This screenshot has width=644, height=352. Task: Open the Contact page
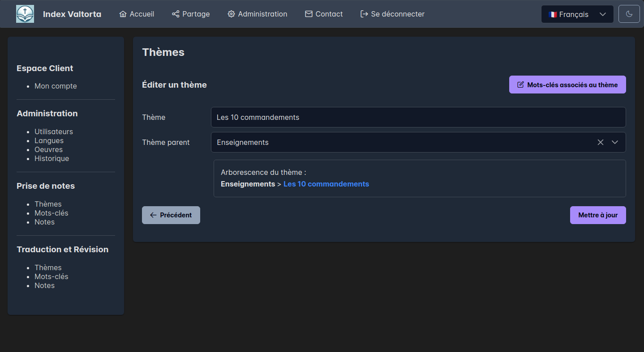tap(324, 14)
